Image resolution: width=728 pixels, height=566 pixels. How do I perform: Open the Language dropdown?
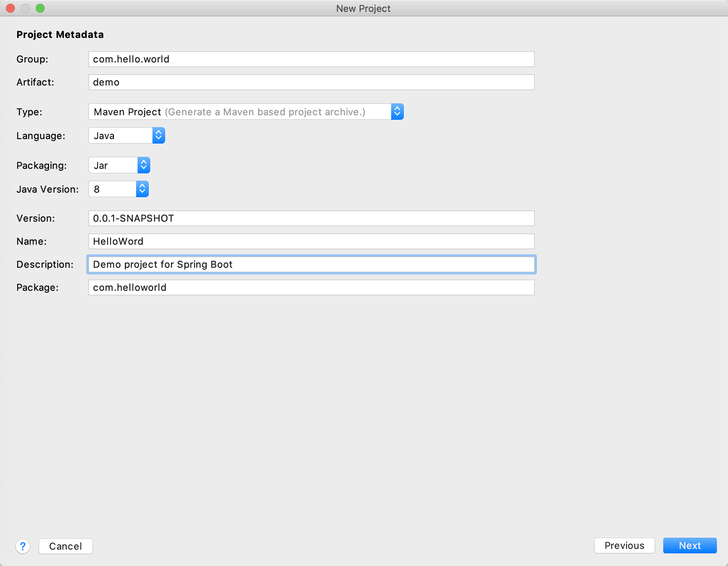pyautogui.click(x=158, y=135)
